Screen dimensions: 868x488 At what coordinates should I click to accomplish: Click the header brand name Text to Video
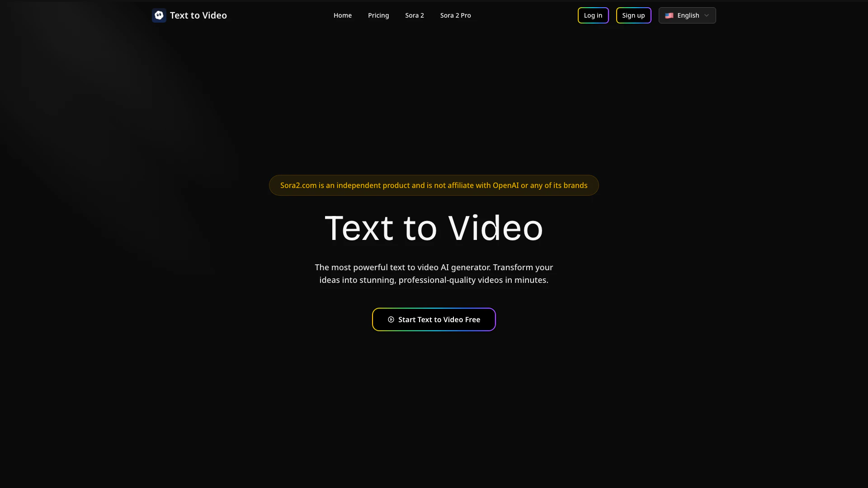point(198,15)
